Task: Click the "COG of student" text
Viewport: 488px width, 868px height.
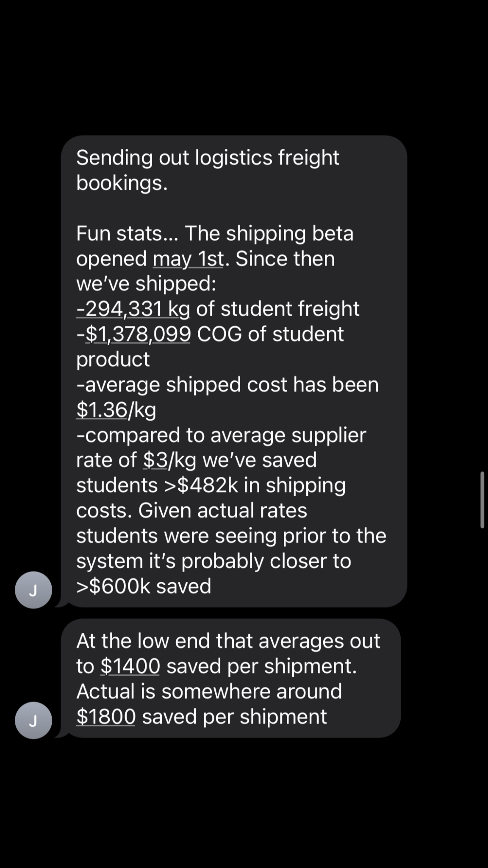Action: coord(270,334)
